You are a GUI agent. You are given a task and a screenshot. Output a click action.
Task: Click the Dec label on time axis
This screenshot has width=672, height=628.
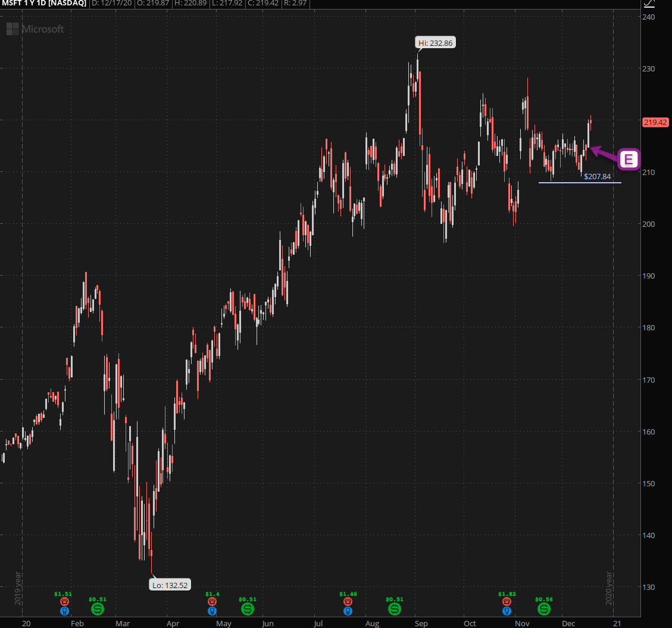(568, 623)
